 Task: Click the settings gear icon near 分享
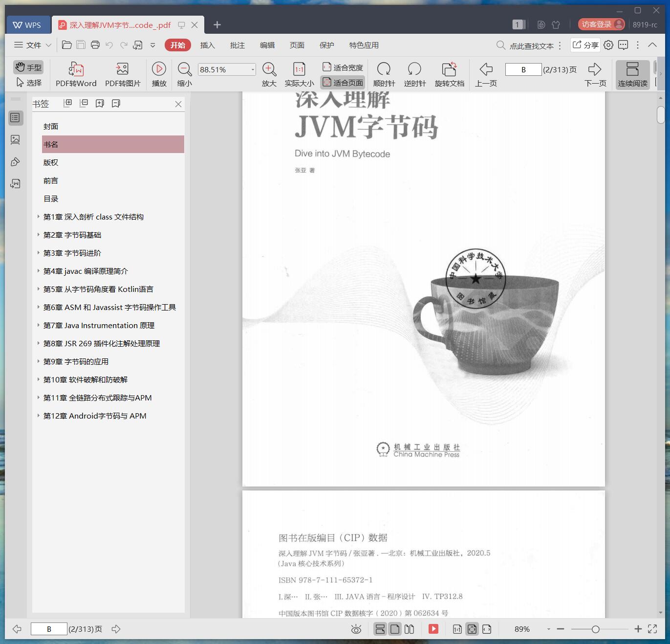click(x=608, y=45)
